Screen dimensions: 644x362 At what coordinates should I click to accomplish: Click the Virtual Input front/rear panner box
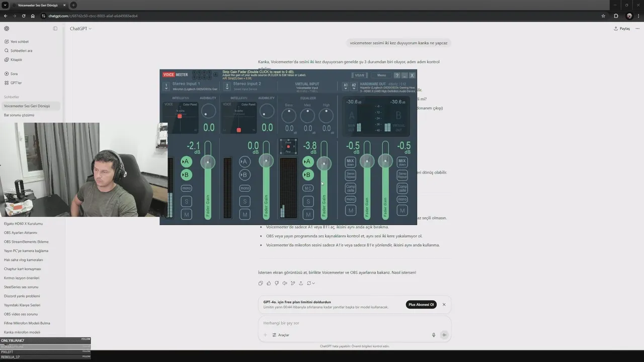click(288, 146)
